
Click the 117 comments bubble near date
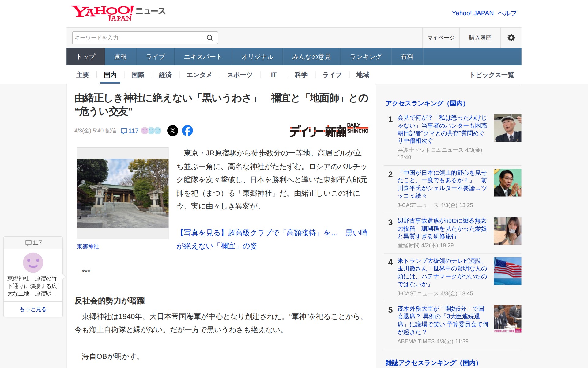point(130,131)
